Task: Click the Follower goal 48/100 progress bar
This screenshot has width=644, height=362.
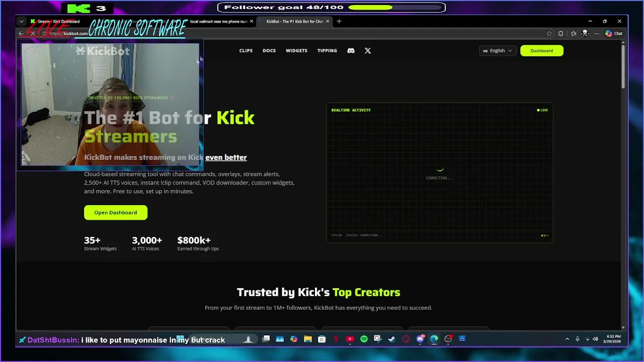Action: [396, 8]
